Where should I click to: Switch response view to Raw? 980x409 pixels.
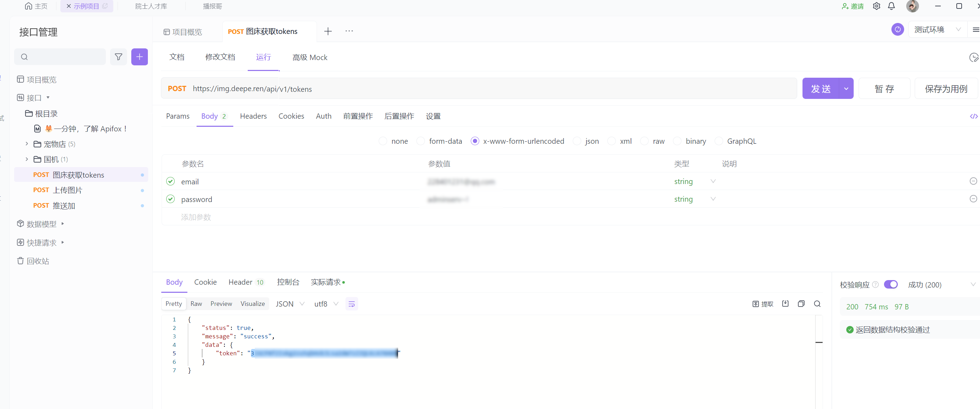[x=196, y=303]
